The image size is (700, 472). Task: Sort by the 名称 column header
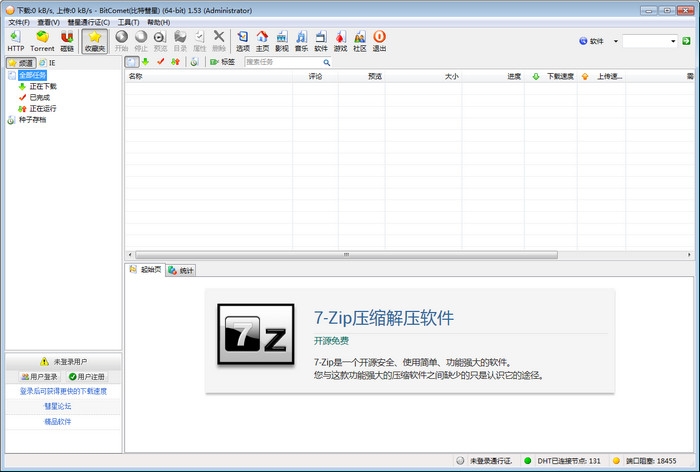point(208,76)
